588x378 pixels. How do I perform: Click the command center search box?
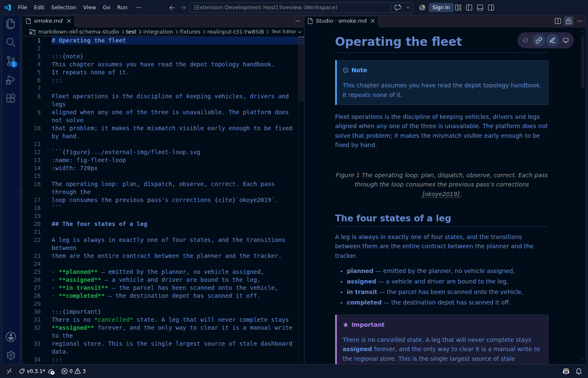point(291,8)
